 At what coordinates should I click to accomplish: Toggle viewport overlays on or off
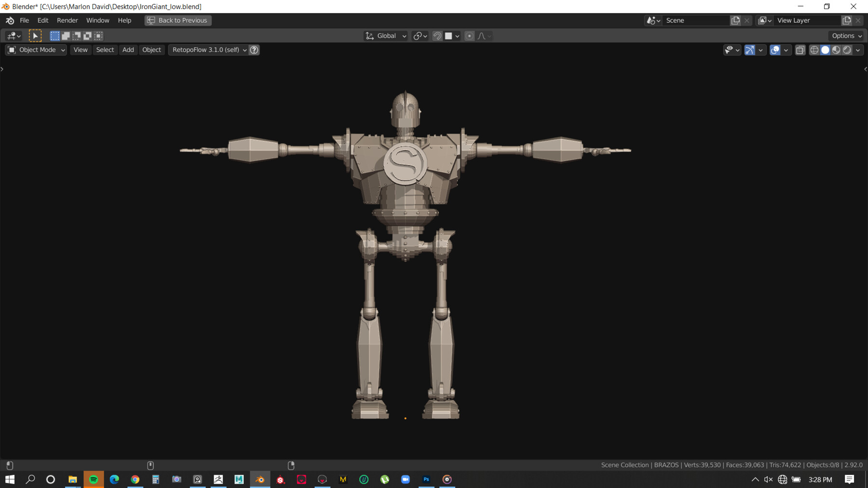(775, 50)
